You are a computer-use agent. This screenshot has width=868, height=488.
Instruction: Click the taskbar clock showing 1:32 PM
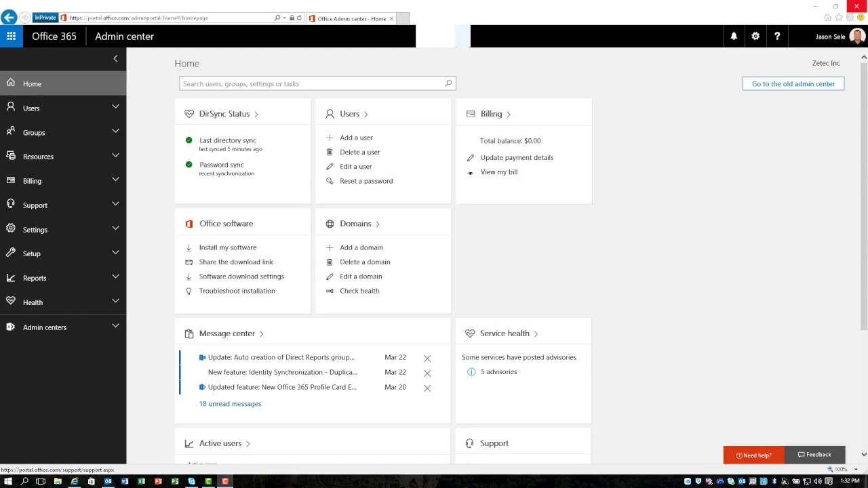pos(850,481)
